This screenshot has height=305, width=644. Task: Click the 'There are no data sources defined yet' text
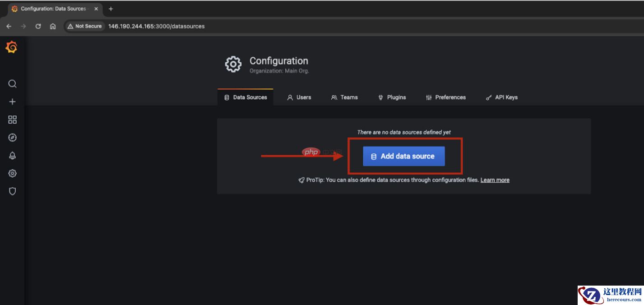tap(404, 132)
